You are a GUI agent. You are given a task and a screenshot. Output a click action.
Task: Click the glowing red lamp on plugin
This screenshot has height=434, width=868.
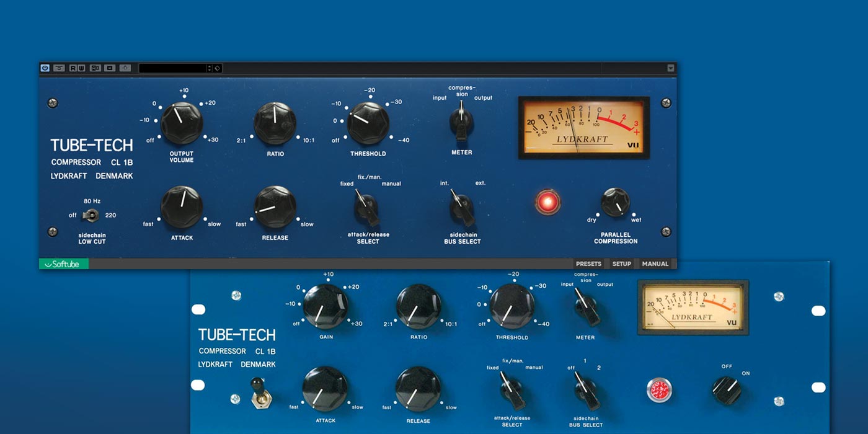click(x=547, y=203)
